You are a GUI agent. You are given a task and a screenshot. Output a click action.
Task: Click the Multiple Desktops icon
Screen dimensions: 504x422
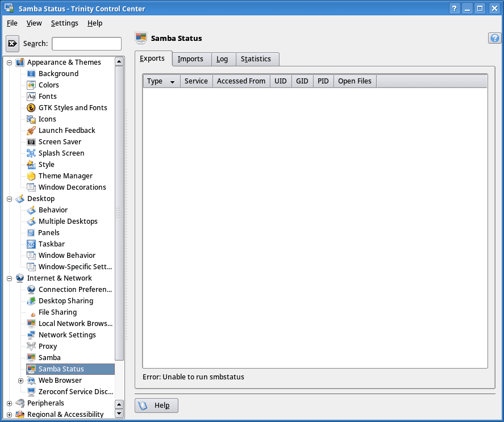click(31, 222)
